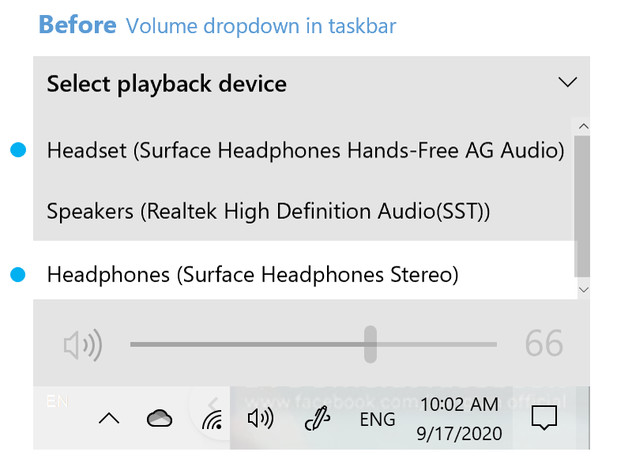Mute audio using the speaker icon beside slider
620x467 pixels.
82,346
